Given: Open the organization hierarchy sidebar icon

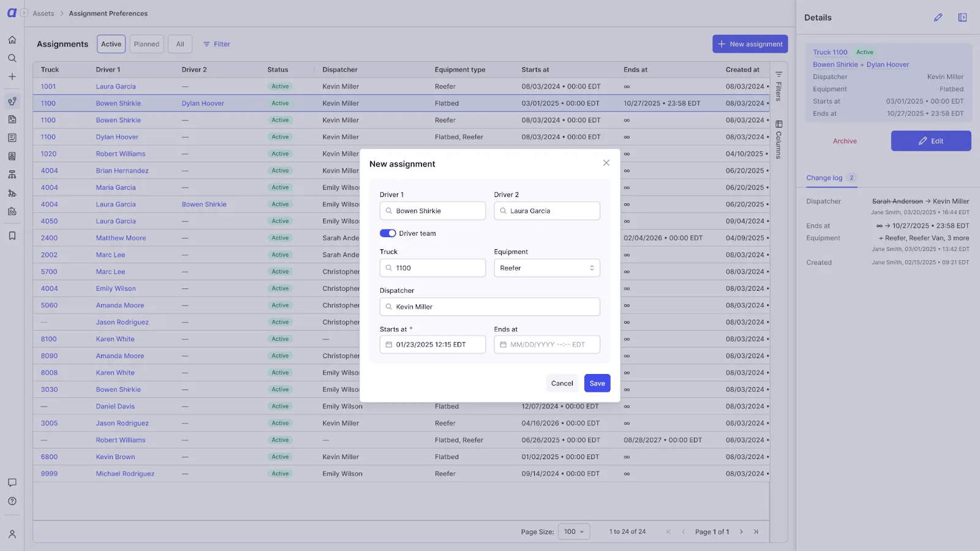Looking at the screenshot, I should point(12,174).
